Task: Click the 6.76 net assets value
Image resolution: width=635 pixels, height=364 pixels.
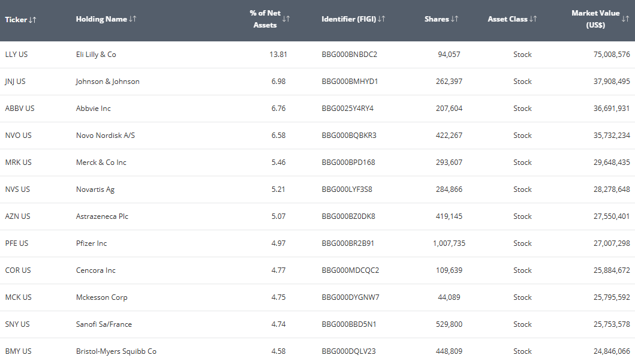Action: coord(279,109)
